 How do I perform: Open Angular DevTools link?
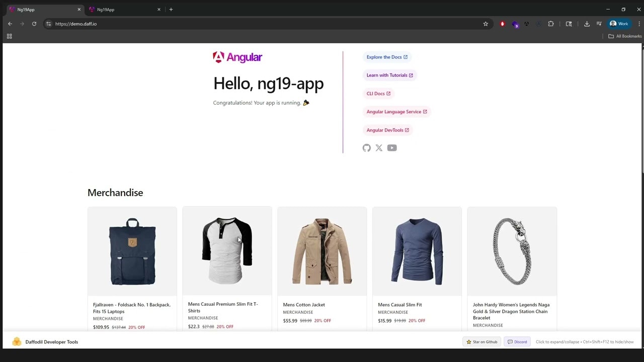[387, 130]
